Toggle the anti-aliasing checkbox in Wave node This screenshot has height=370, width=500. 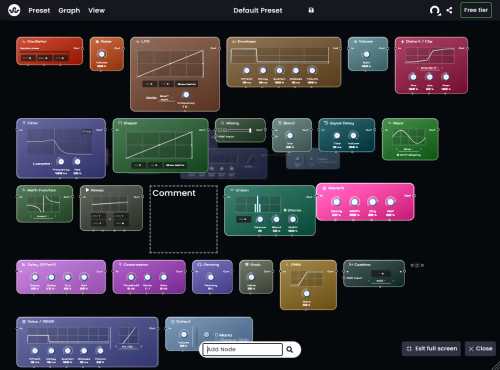tap(398, 155)
